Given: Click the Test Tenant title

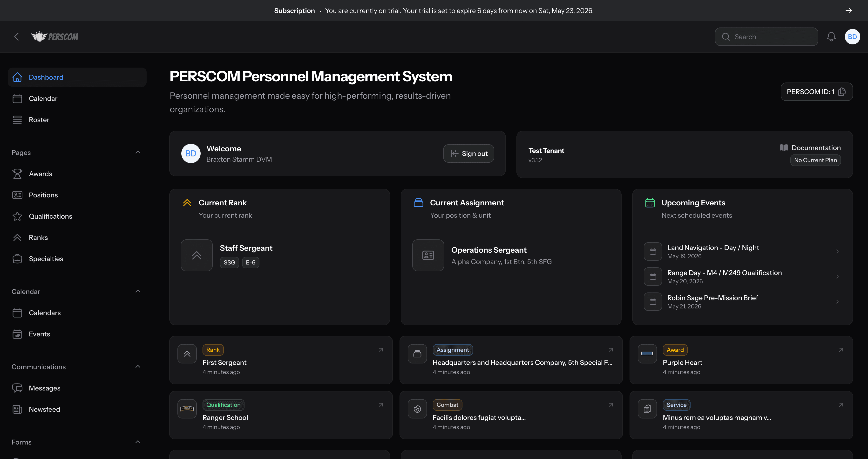Looking at the screenshot, I should pos(546,151).
